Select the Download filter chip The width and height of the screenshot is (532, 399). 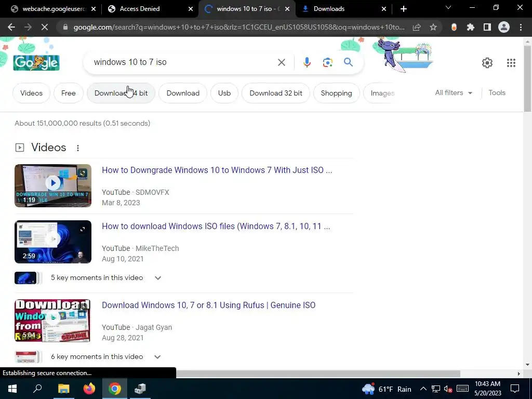coord(183,94)
